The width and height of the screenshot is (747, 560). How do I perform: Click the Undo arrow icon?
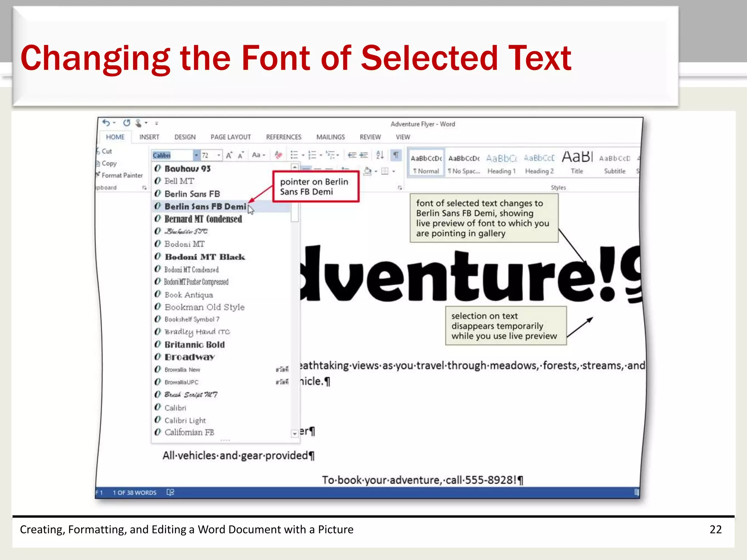click(106, 123)
